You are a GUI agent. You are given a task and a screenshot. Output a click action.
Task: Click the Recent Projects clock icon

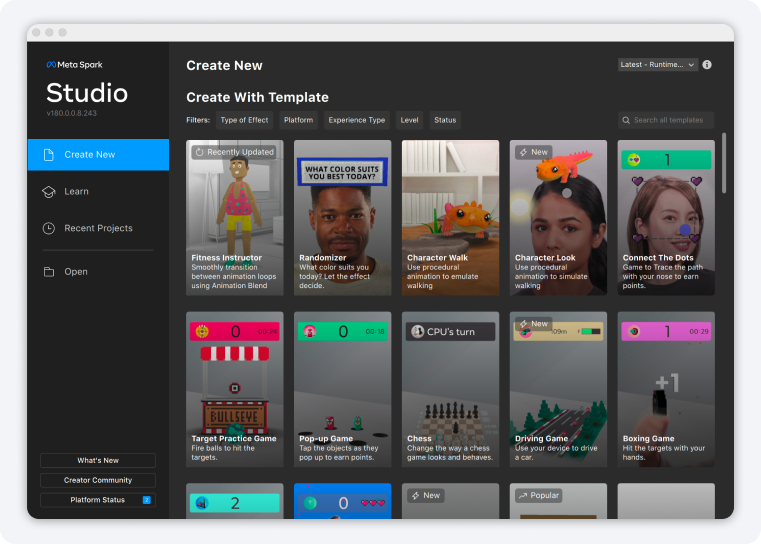click(48, 228)
